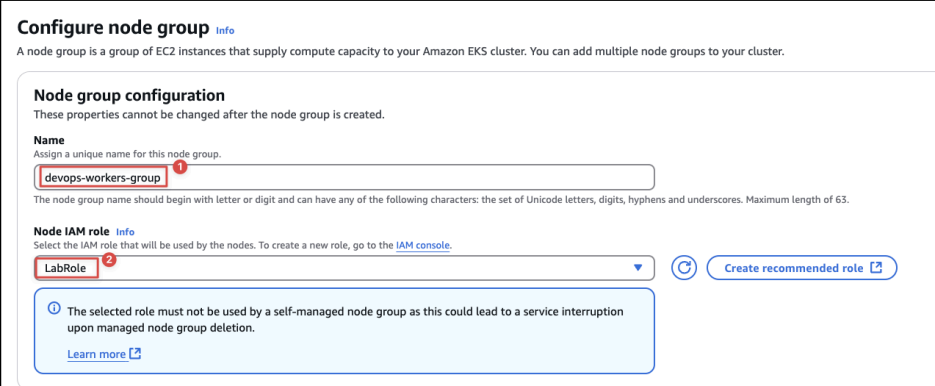Click the info circle icon in the blue notice
This screenshot has width=935, height=386.
(54, 308)
